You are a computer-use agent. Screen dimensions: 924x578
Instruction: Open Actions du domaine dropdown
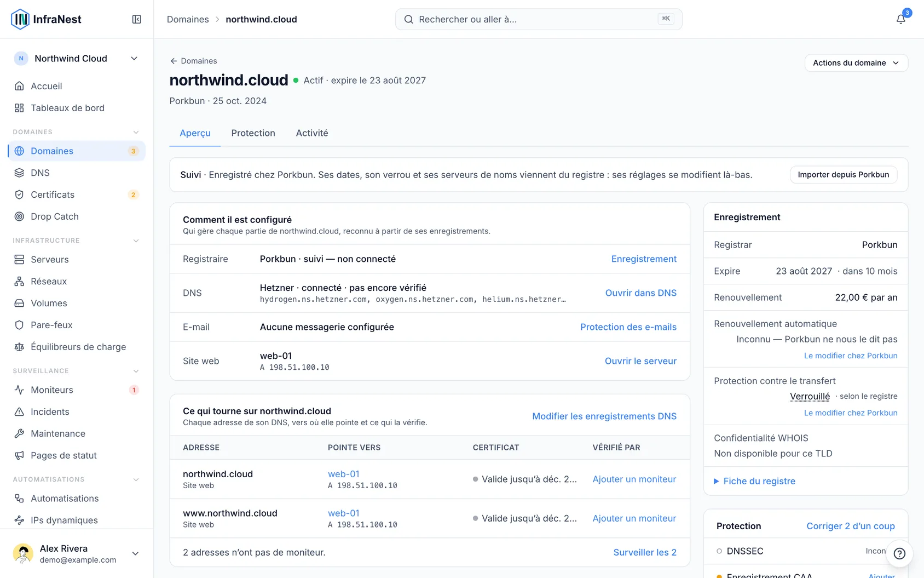(x=856, y=63)
